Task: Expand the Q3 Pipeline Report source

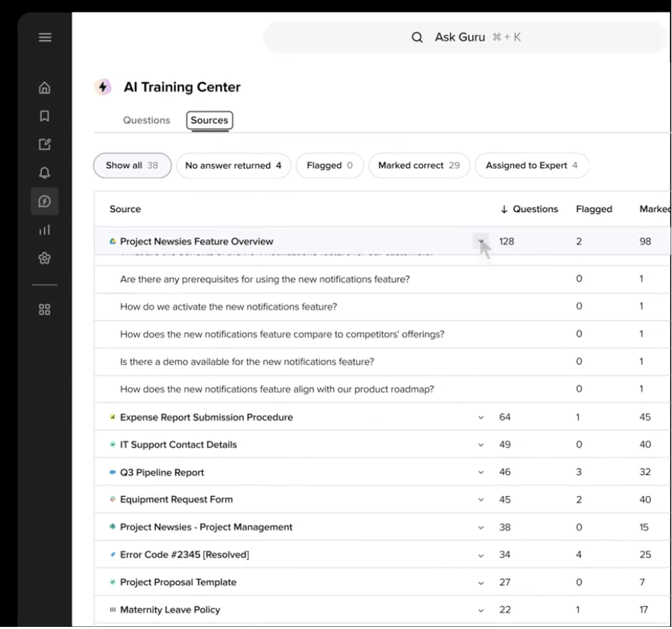Action: [481, 472]
